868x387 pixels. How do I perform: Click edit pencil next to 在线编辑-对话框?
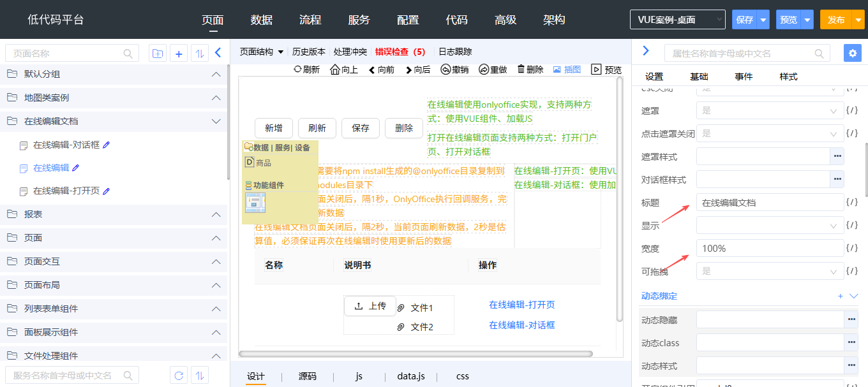[107, 145]
